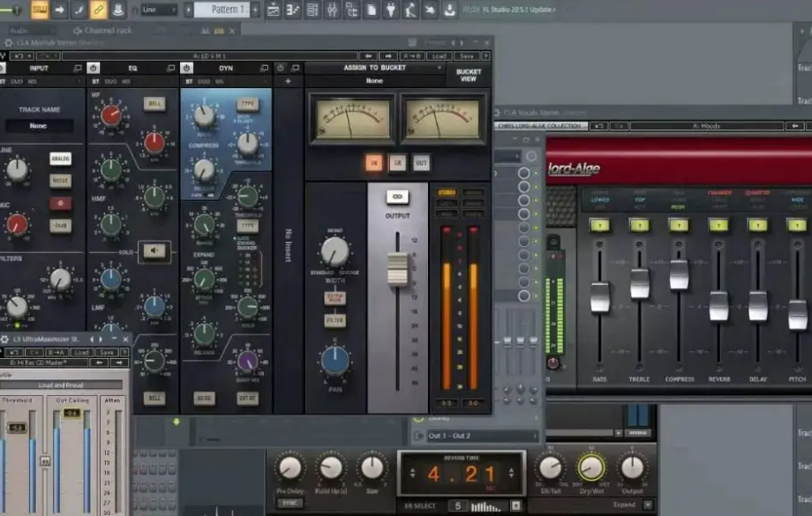
Task: Select the DUO mode in the EQ section
Action: click(110, 82)
